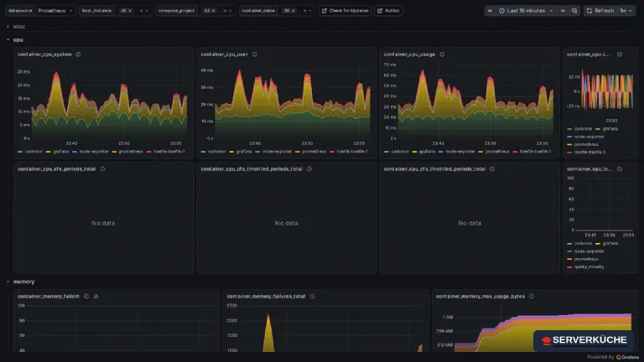Image resolution: width=644 pixels, height=362 pixels.
Task: Open the 1m refresh interval dropdown
Action: click(x=626, y=11)
